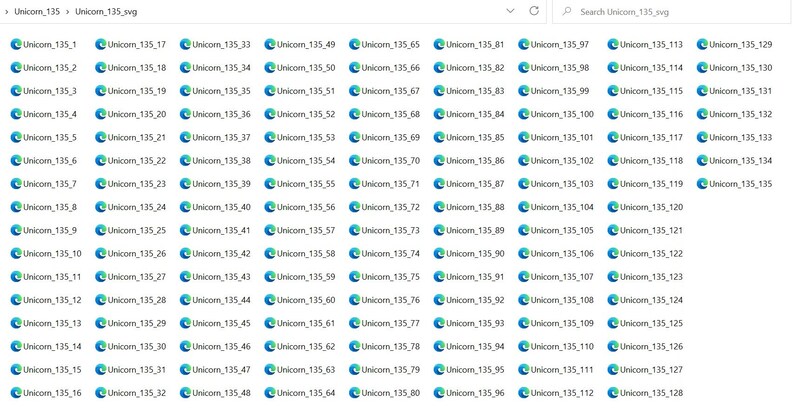Image resolution: width=794 pixels, height=420 pixels.
Task: Select file name Unicorn_135_94
Action: (x=475, y=347)
